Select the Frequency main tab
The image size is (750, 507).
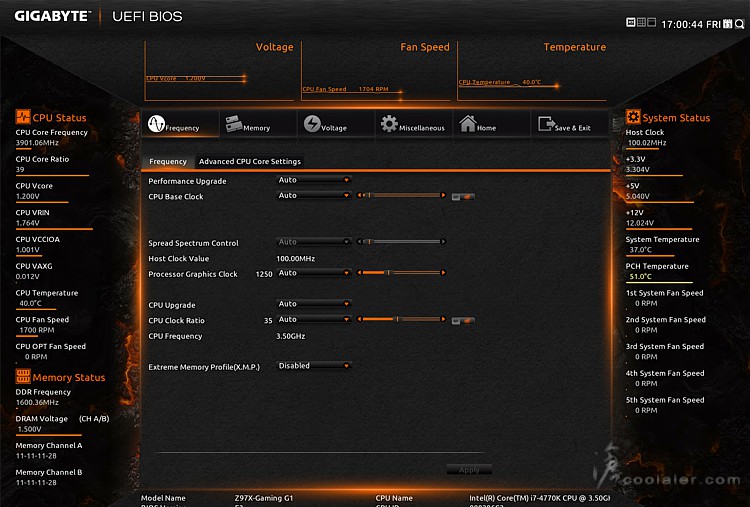pos(180,123)
